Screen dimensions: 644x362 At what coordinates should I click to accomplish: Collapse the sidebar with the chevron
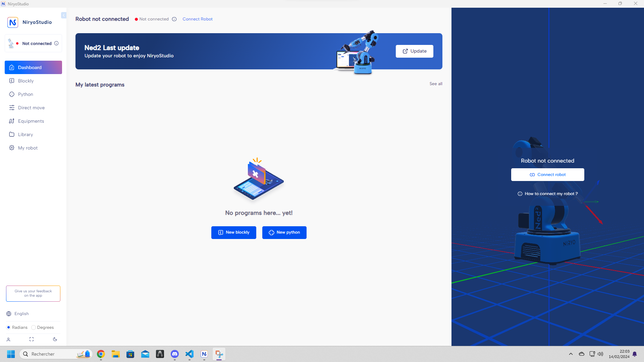(64, 15)
